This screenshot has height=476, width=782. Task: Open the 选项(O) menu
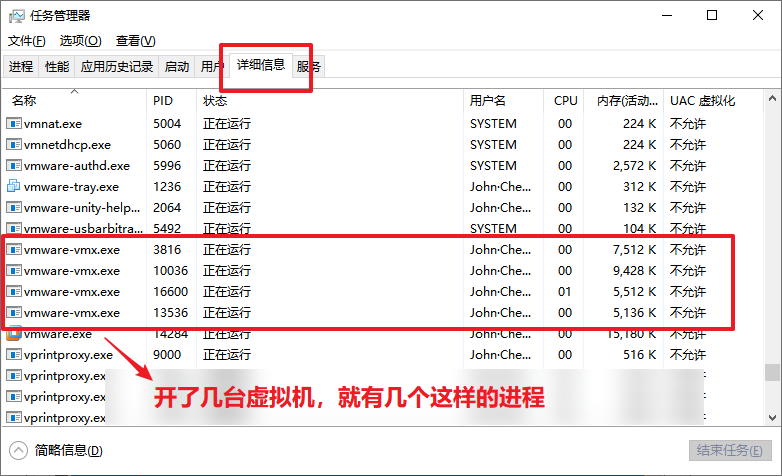point(80,41)
